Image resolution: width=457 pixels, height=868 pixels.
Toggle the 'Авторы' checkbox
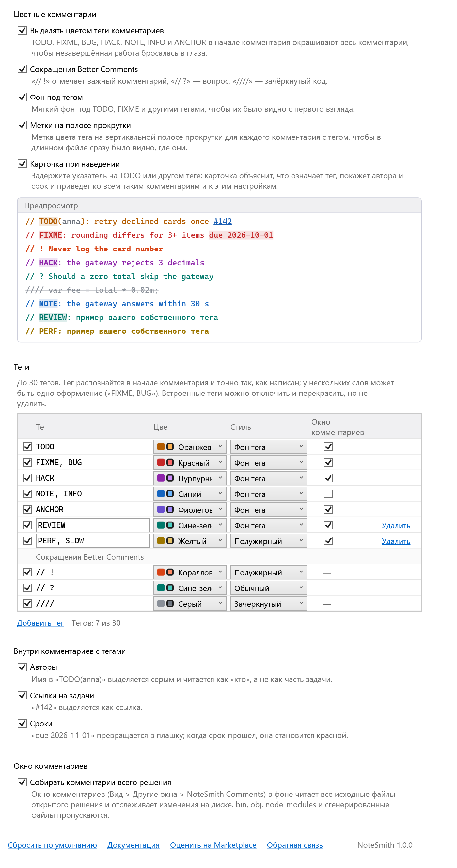point(22,667)
